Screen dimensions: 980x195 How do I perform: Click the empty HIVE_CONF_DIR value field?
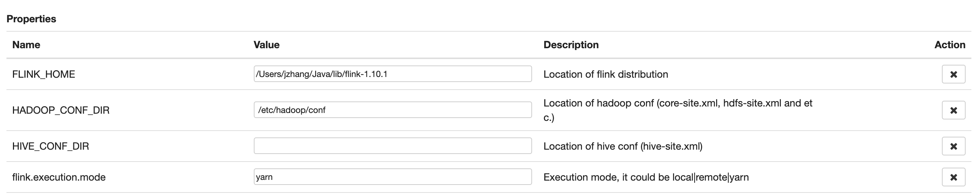pyautogui.click(x=392, y=146)
